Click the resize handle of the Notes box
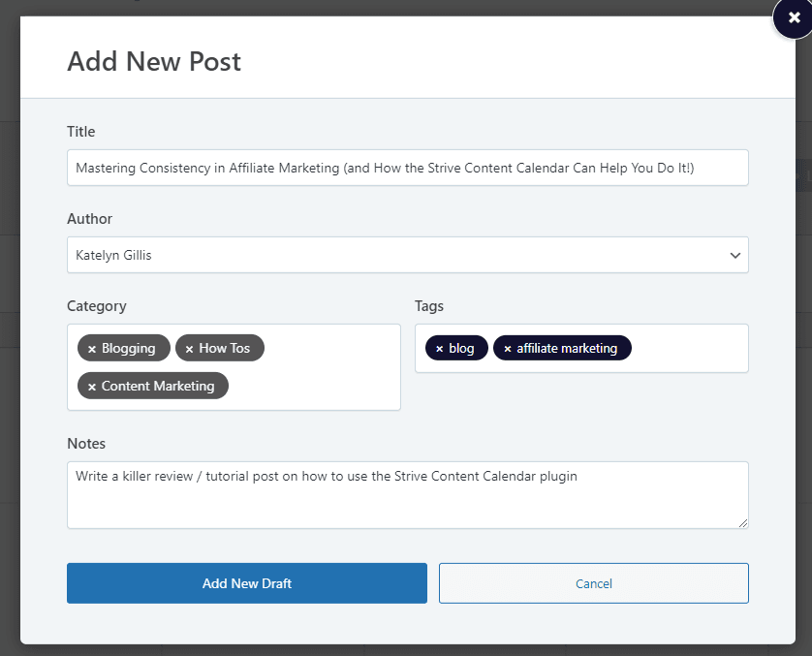The width and height of the screenshot is (812, 656). (744, 525)
